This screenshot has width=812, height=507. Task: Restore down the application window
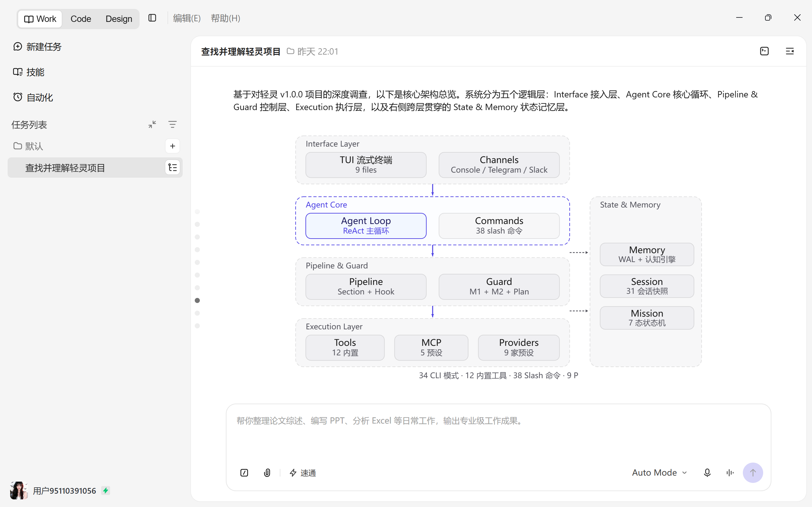pos(768,18)
